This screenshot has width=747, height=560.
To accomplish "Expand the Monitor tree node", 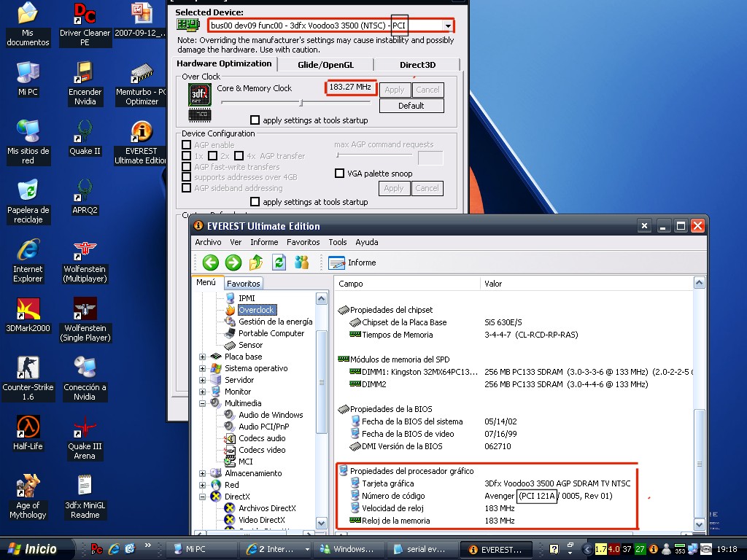I will click(x=203, y=392).
